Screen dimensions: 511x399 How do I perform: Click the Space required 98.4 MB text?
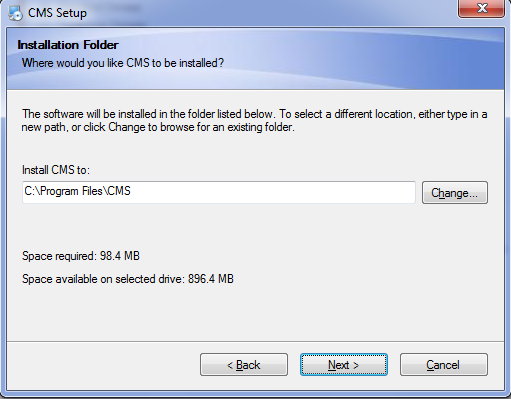click(x=81, y=256)
